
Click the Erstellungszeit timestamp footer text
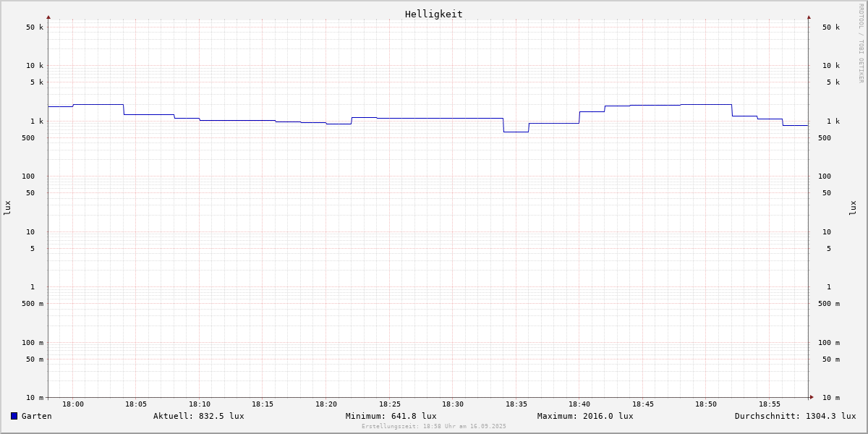tap(434, 427)
